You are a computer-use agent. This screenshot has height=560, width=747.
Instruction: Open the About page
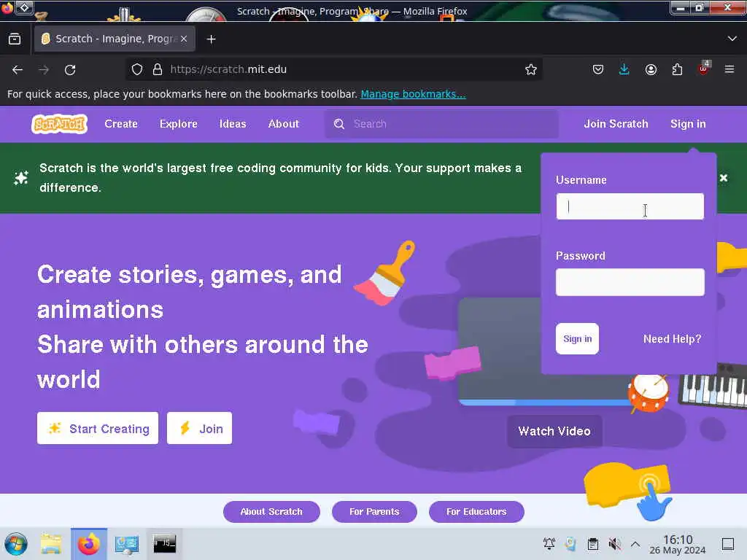(284, 124)
